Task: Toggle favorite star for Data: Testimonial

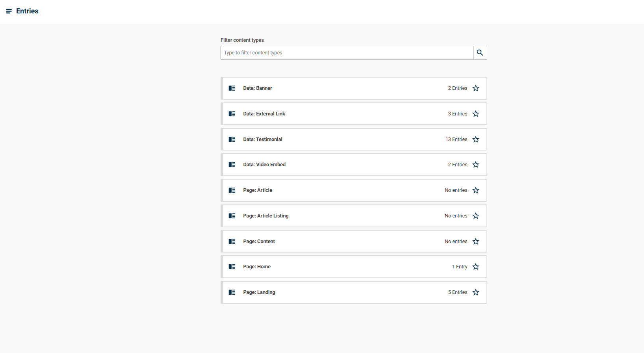Action: point(476,139)
